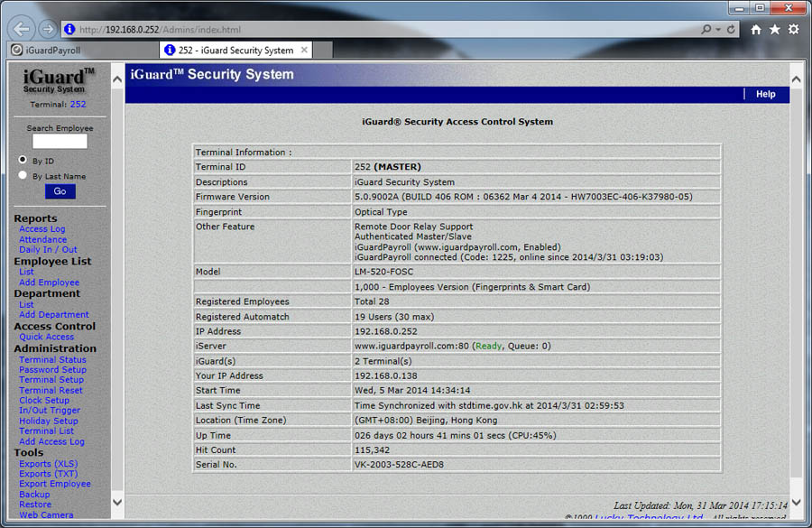The width and height of the screenshot is (812, 528).
Task: Click the Go search button
Action: click(x=60, y=191)
